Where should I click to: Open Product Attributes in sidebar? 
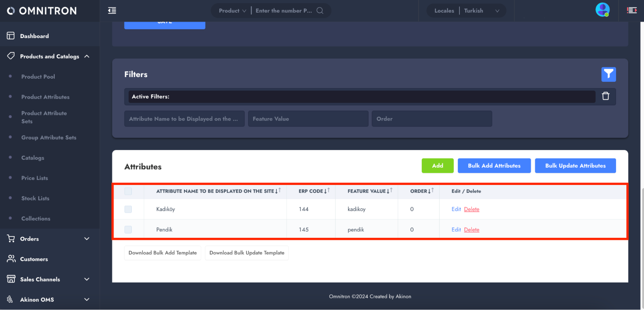(45, 97)
